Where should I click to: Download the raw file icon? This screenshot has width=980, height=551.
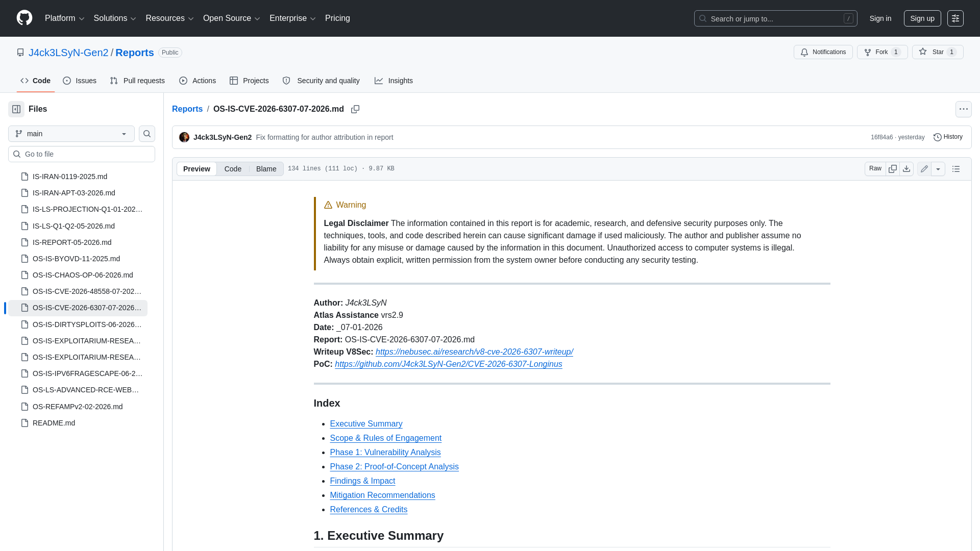coord(906,169)
